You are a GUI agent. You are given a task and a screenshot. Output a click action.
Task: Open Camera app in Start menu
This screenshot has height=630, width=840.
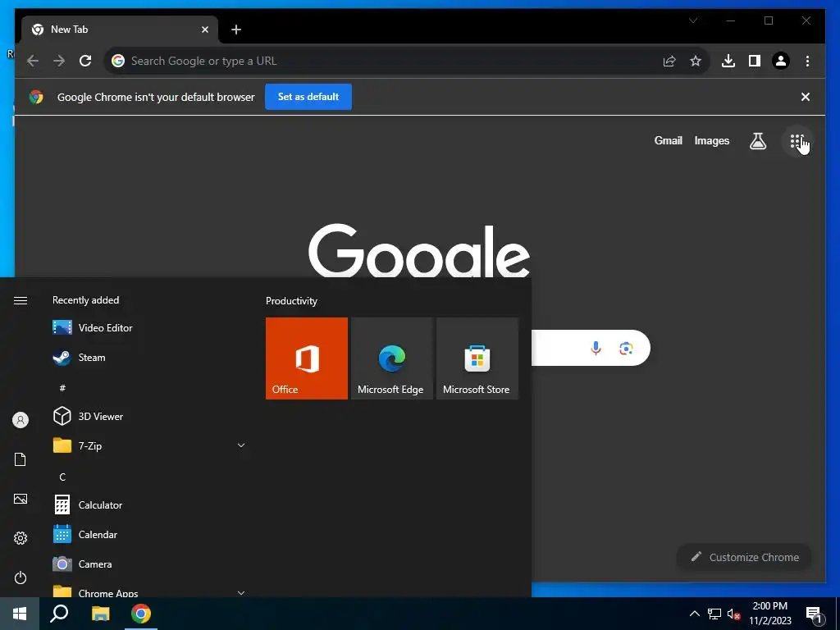pos(149,564)
